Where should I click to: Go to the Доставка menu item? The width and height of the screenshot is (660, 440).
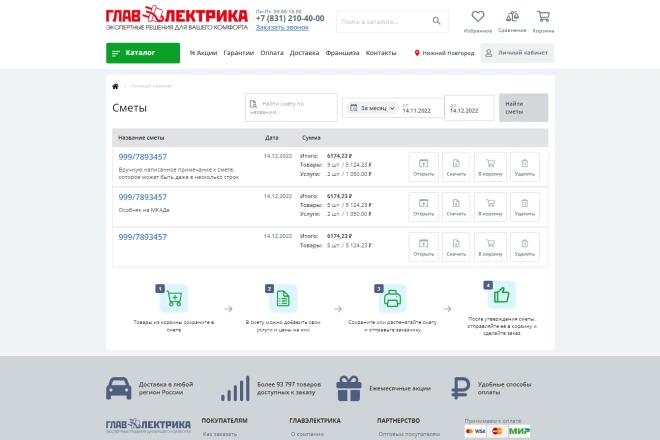304,52
